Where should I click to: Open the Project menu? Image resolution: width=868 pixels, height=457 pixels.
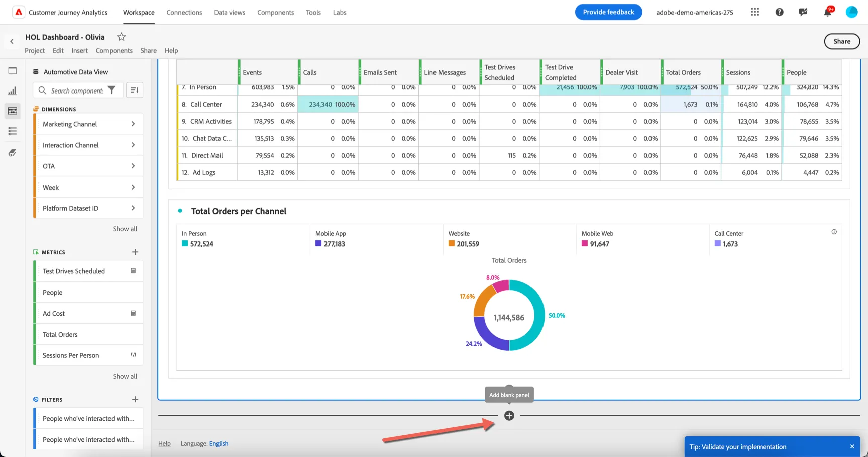point(35,50)
